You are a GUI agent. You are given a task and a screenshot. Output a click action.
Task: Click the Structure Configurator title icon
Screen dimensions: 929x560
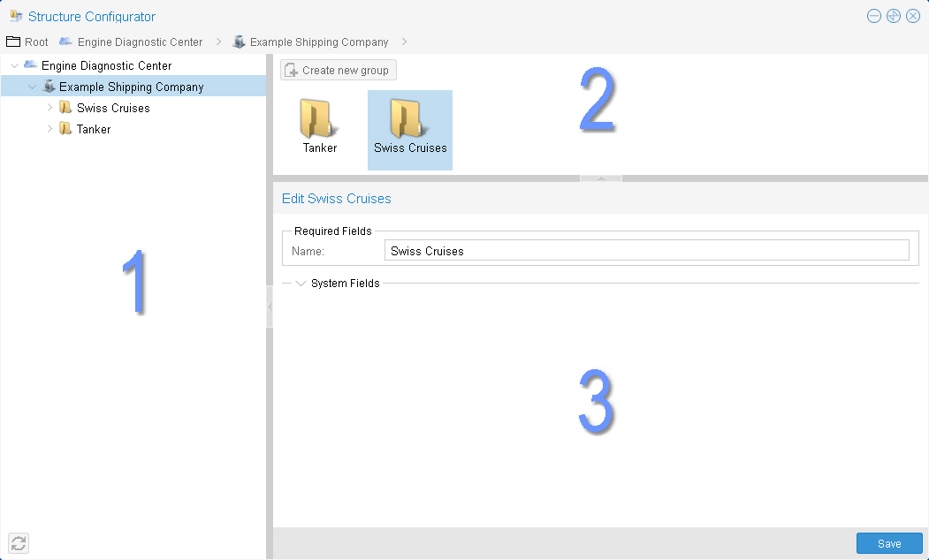pyautogui.click(x=16, y=16)
